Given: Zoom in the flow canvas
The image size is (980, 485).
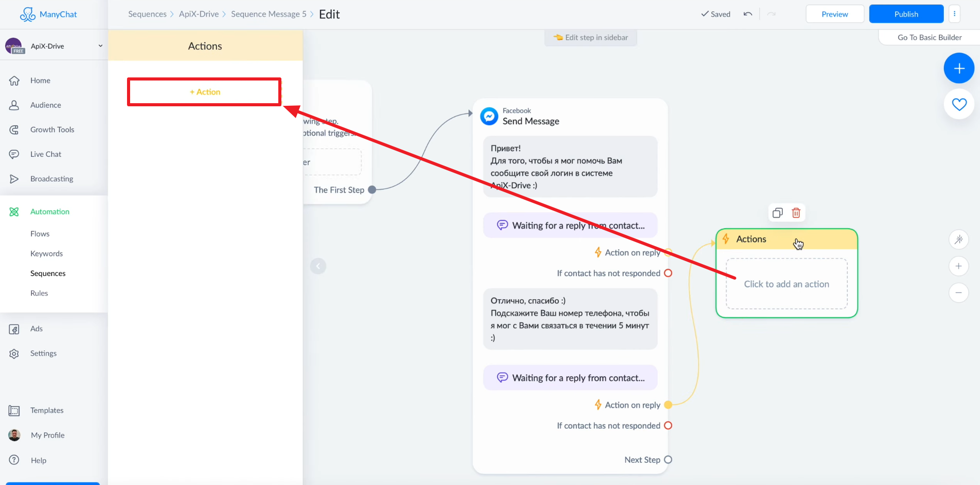Looking at the screenshot, I should (959, 266).
